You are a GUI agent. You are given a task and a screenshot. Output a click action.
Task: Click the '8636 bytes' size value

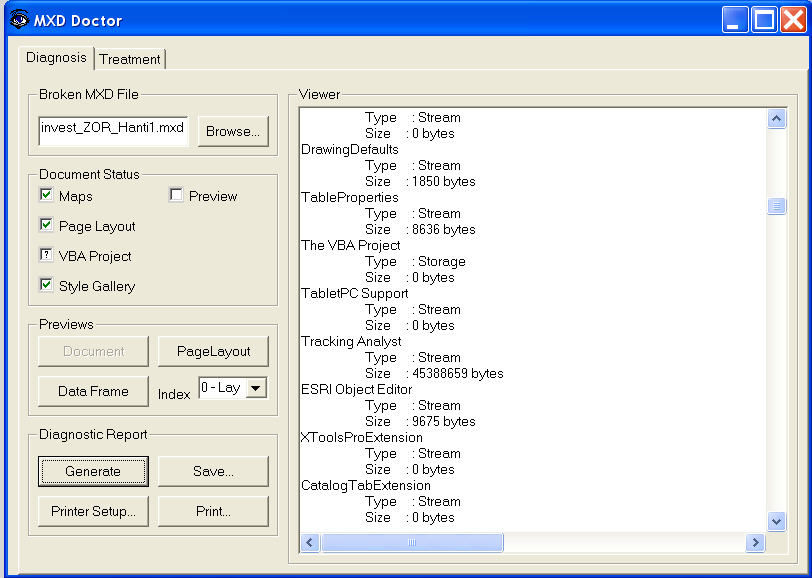(x=444, y=229)
